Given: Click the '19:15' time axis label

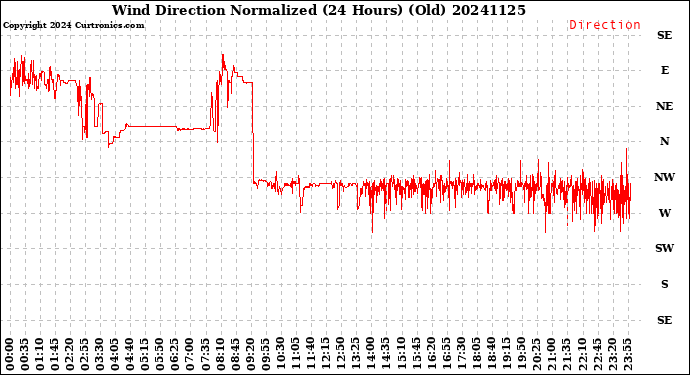Looking at the screenshot, I should pyautogui.click(x=505, y=354).
